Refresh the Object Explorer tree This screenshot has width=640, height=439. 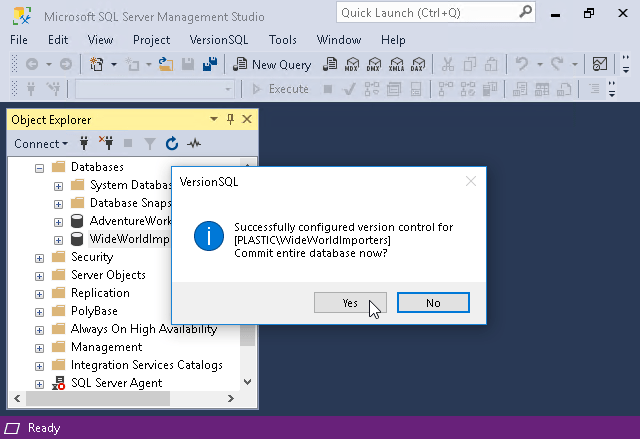[x=172, y=143]
